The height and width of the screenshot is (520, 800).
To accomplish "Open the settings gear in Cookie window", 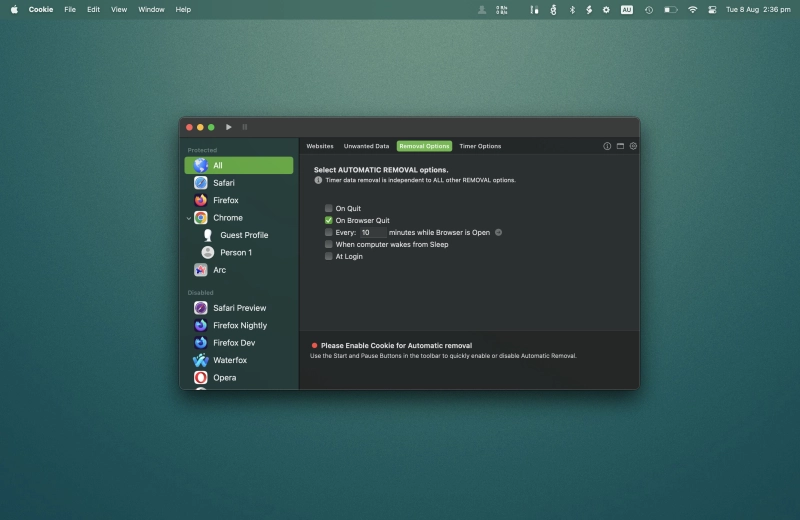I will (x=633, y=146).
